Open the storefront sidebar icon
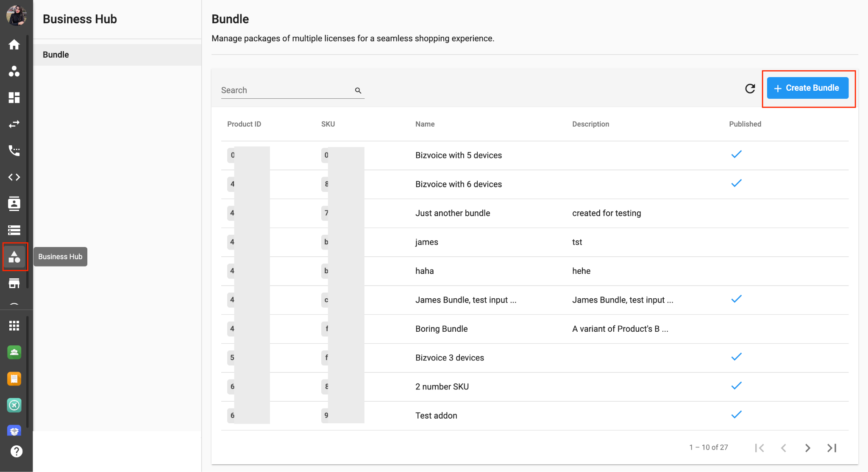868x472 pixels. click(14, 283)
